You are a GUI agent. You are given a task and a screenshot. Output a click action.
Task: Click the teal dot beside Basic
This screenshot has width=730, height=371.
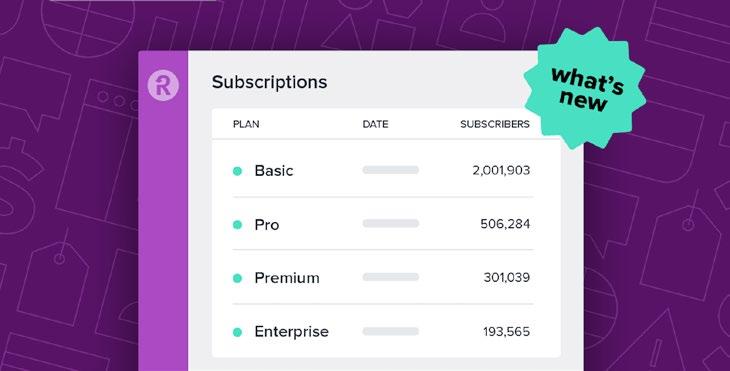tap(237, 171)
